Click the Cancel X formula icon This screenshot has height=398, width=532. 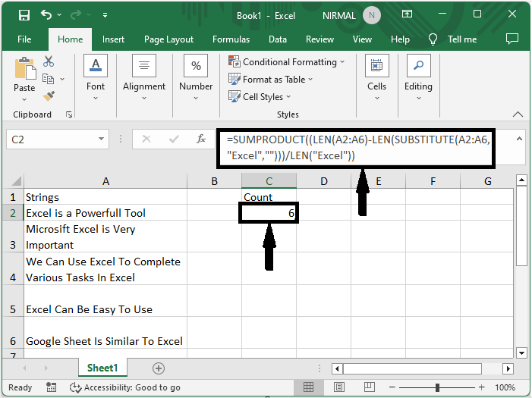[146, 139]
